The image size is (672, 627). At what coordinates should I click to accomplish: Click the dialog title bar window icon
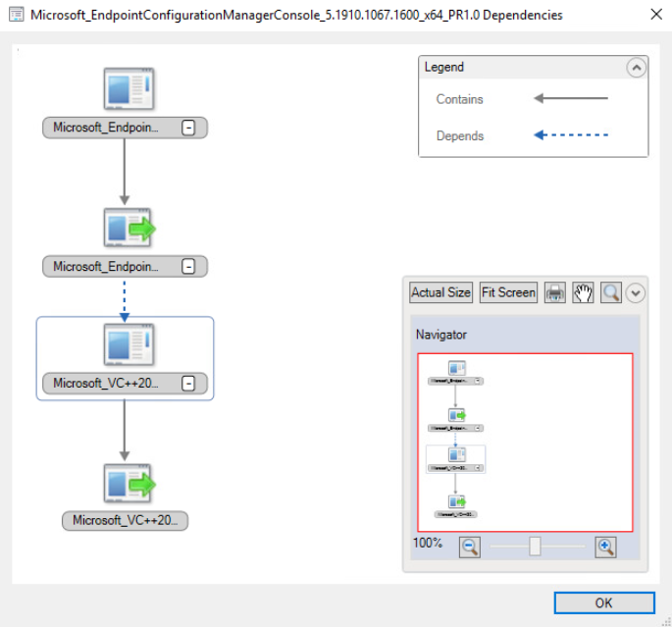pos(17,15)
